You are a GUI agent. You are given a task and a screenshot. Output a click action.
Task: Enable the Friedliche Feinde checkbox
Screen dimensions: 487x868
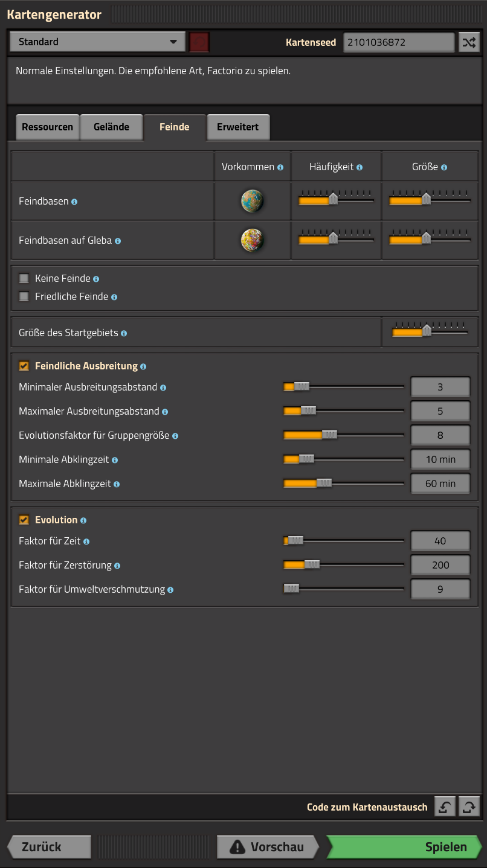click(x=24, y=296)
